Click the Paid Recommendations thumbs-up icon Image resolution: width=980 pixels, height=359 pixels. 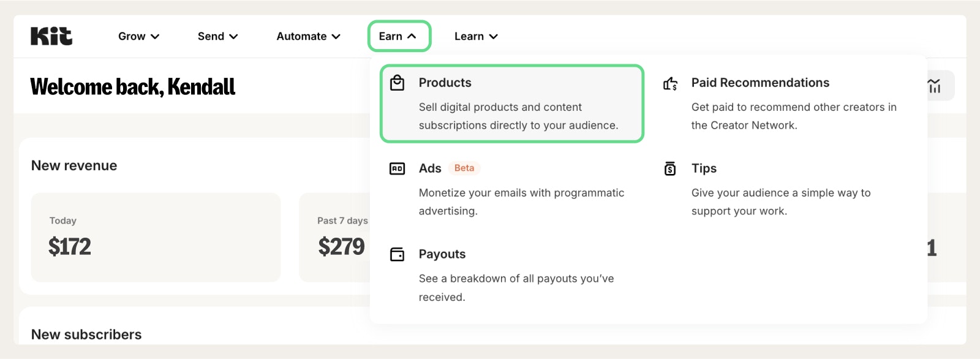tap(671, 83)
